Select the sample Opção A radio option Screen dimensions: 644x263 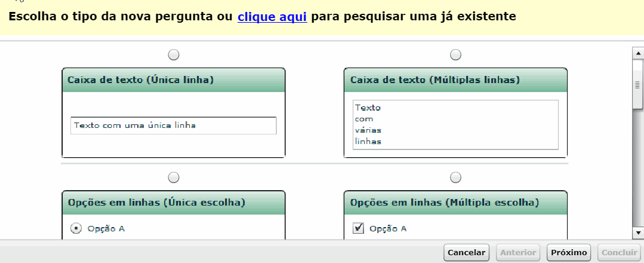(x=76, y=228)
